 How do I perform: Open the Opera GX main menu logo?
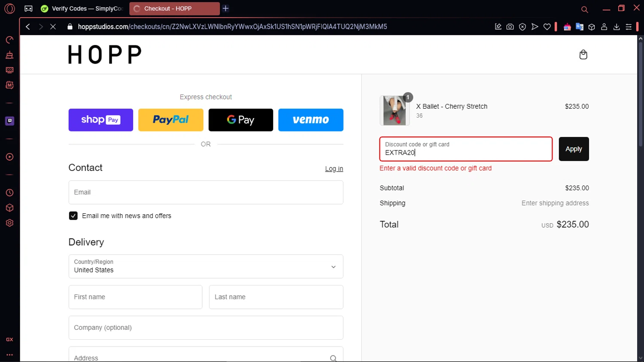tap(9, 9)
